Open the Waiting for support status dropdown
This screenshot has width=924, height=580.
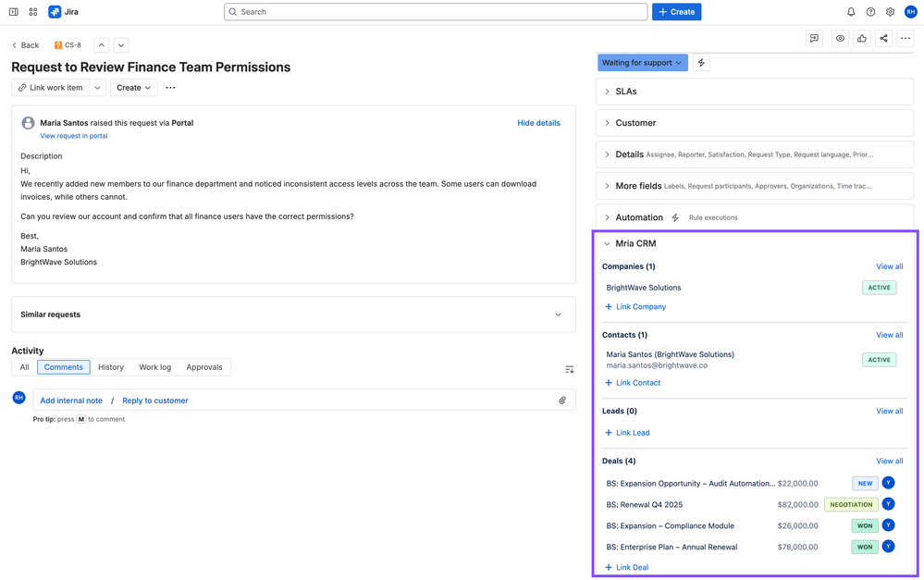pyautogui.click(x=643, y=63)
